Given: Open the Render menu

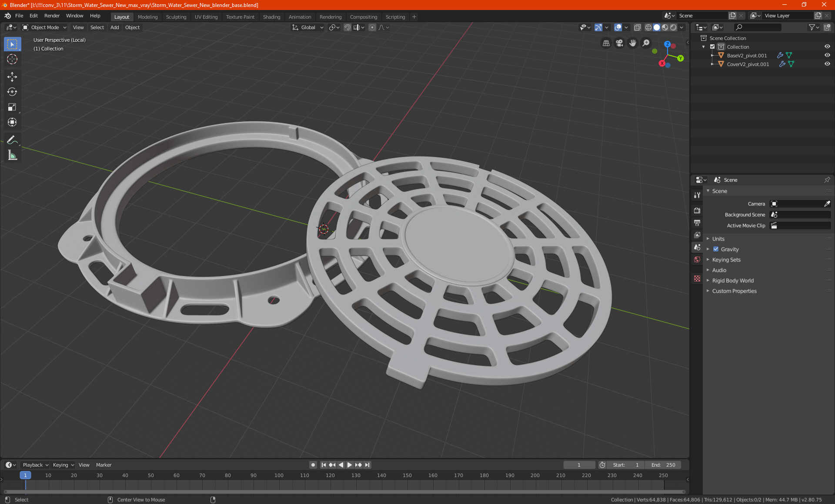Looking at the screenshot, I should [52, 16].
